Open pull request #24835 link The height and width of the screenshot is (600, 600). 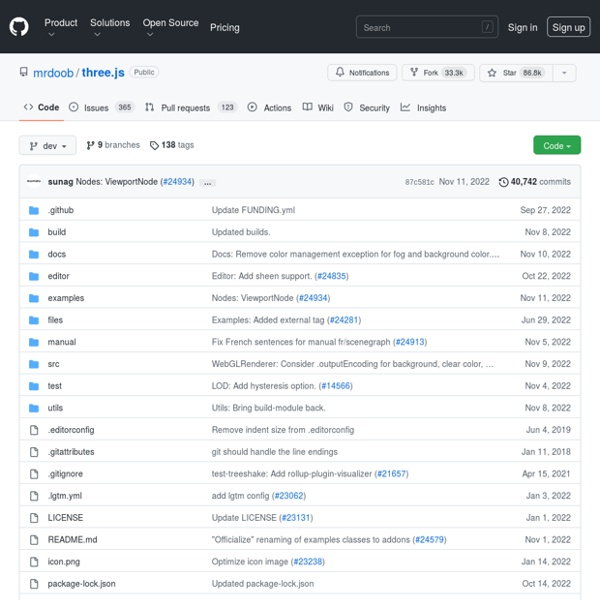pyautogui.click(x=331, y=276)
